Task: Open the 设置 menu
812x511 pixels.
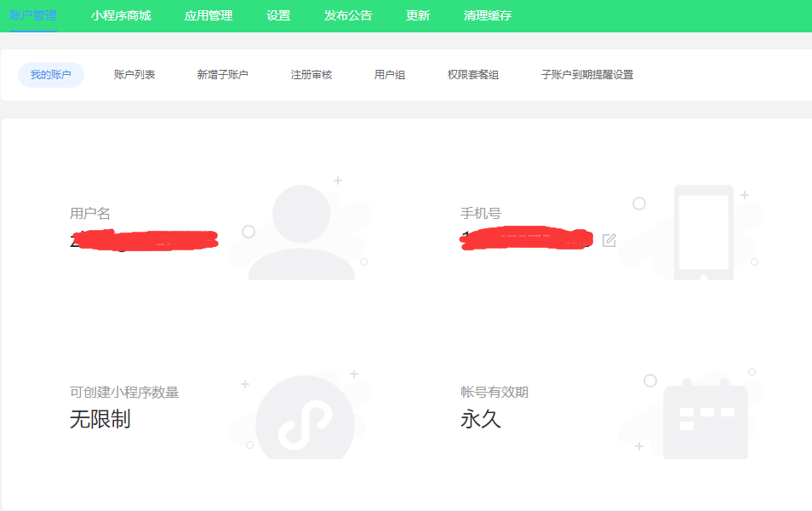Action: [278, 14]
